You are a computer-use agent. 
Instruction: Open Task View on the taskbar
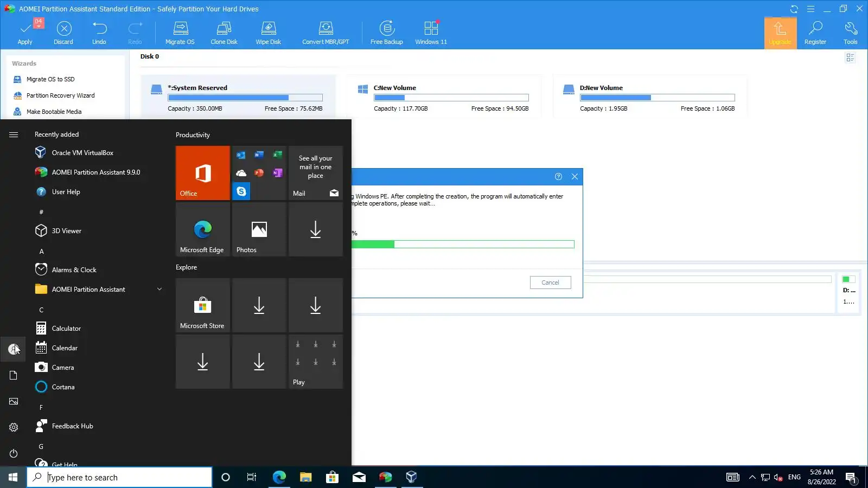tap(252, 477)
